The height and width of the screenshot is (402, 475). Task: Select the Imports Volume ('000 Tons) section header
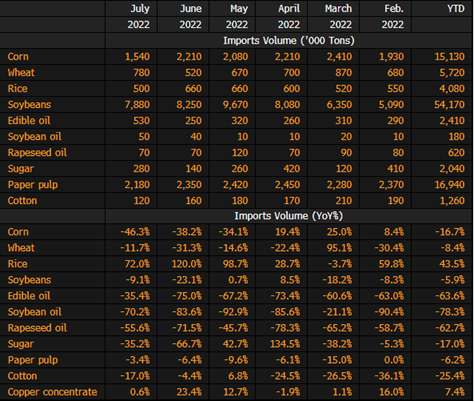(289, 41)
